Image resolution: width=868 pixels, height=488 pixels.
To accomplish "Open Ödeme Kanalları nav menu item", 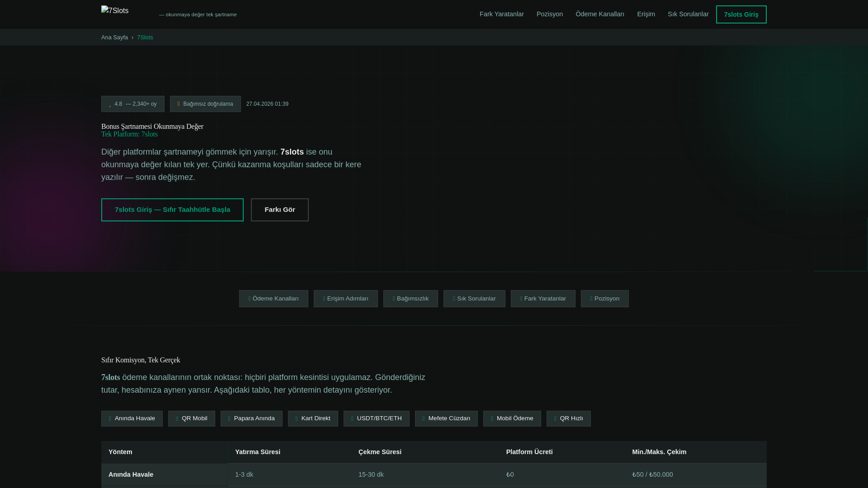I will coord(599,14).
